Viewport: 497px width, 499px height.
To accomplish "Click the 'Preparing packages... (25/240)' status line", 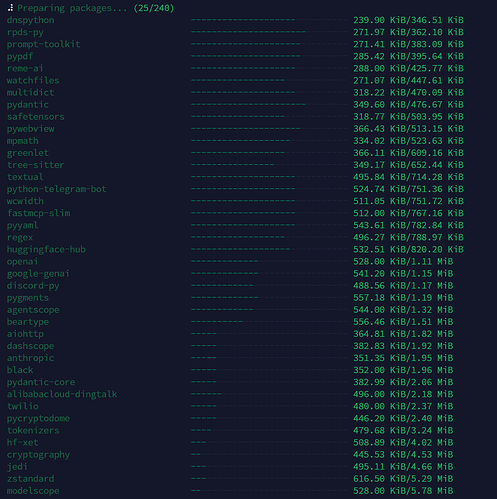I will click(90, 8).
